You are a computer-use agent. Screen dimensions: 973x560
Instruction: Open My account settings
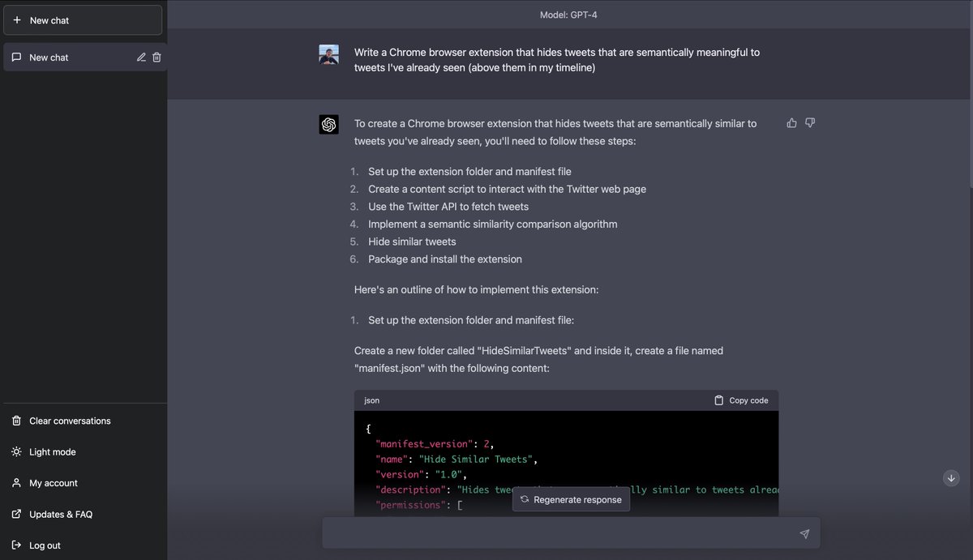[x=54, y=483]
